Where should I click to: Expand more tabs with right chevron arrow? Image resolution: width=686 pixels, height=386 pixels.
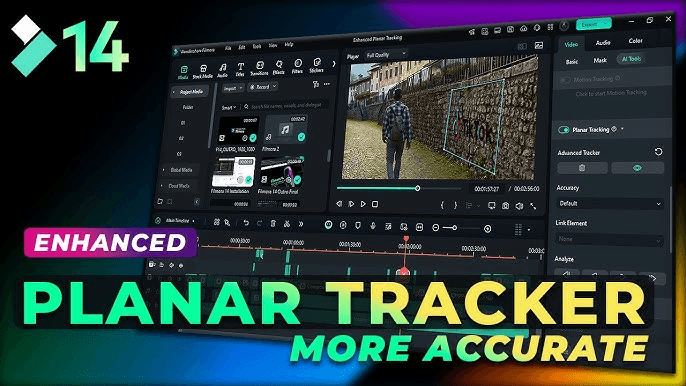pyautogui.click(x=334, y=64)
